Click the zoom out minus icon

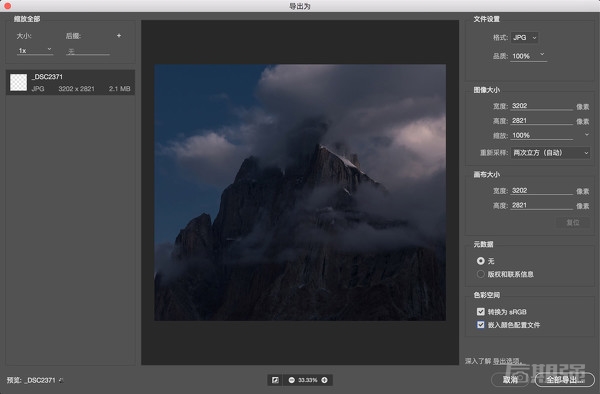tap(292, 380)
